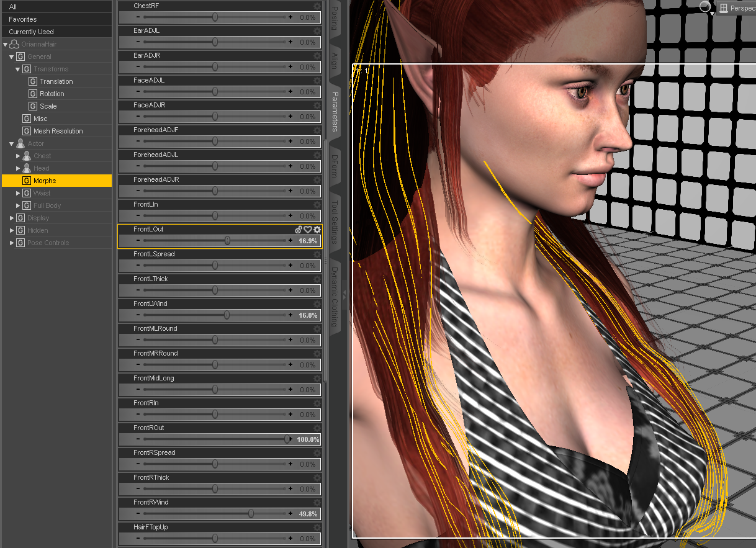
Task: Select Rotation in the tree
Action: click(52, 94)
